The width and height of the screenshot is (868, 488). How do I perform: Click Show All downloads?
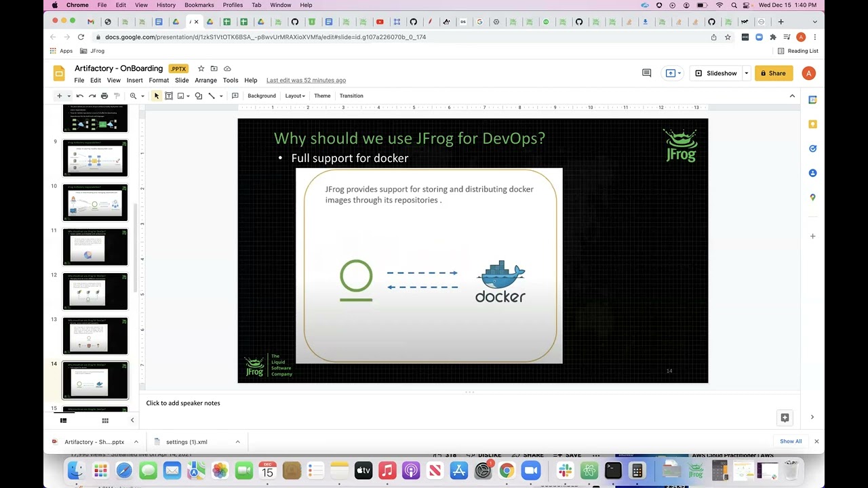click(791, 441)
